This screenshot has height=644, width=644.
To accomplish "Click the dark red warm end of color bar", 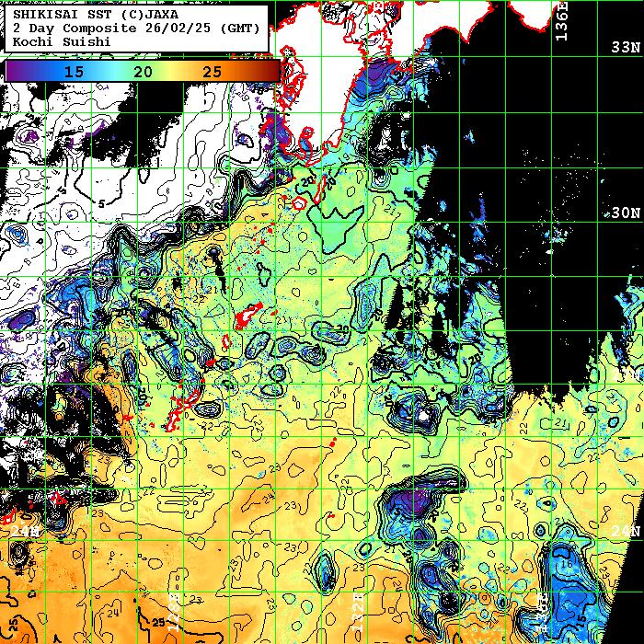I will [272, 71].
